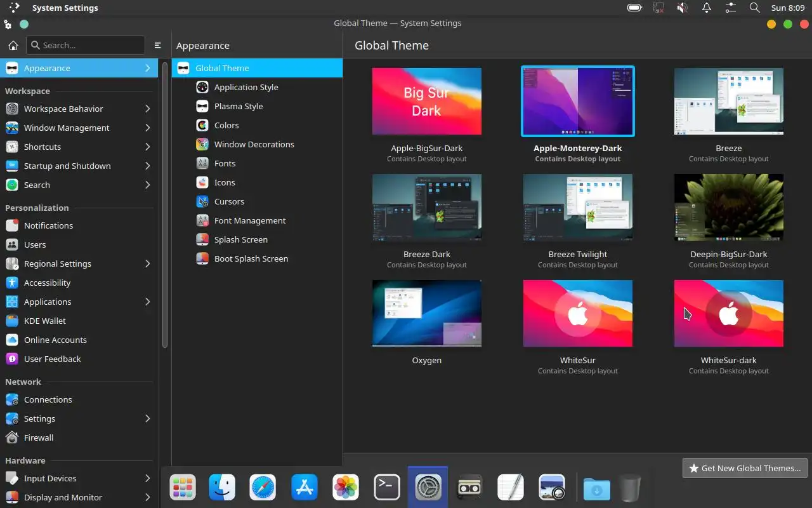Click Get New Global Themes button
The image size is (812, 508).
[745, 468]
